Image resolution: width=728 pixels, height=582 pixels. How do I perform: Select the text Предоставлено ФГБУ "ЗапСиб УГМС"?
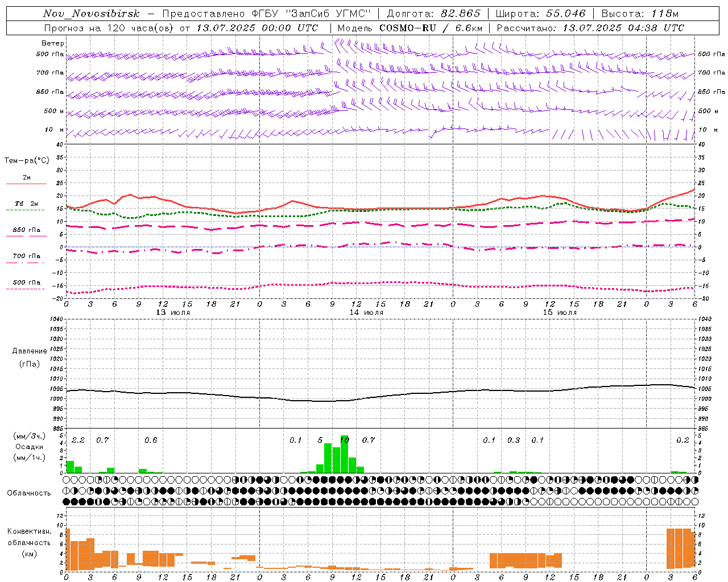[267, 14]
